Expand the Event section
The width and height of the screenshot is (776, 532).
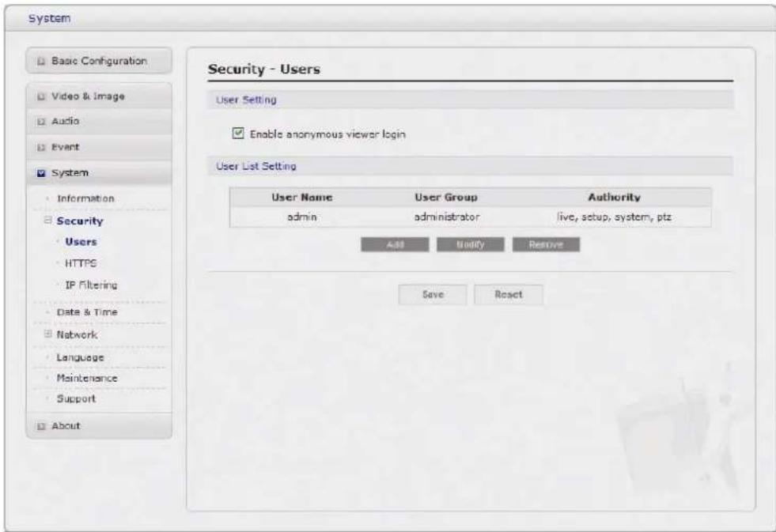[99, 147]
